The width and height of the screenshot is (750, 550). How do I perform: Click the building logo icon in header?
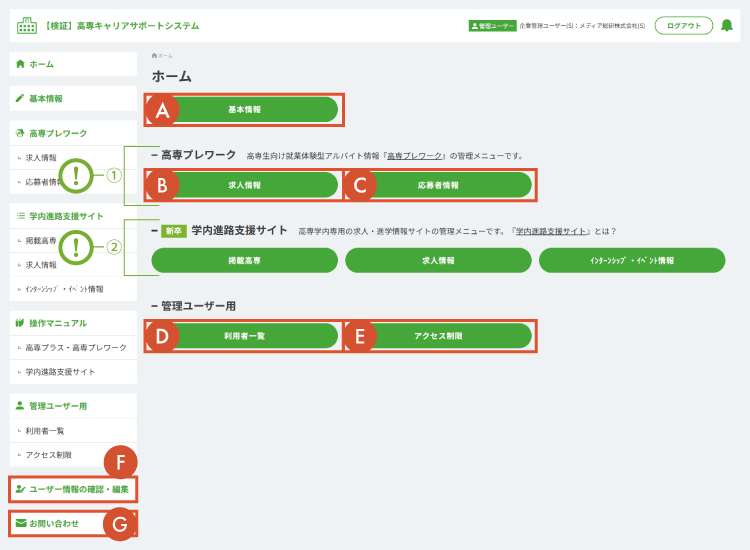[x=27, y=25]
